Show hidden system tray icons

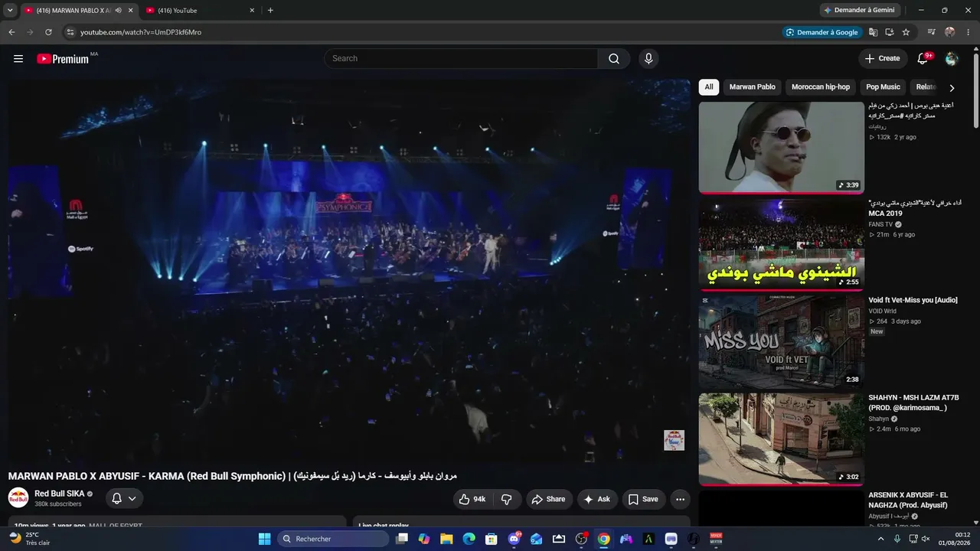(x=880, y=539)
